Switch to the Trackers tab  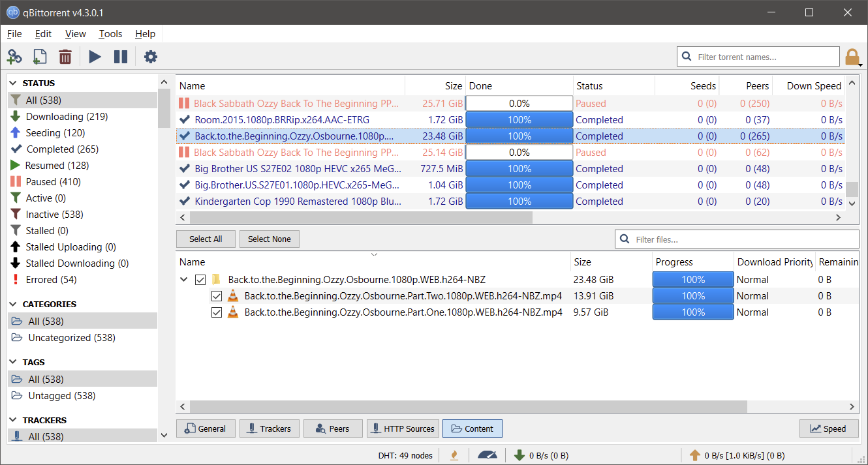tap(268, 428)
